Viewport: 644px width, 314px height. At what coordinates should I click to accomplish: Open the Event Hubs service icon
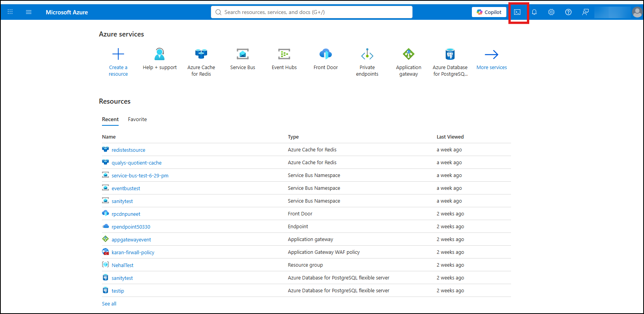click(284, 54)
